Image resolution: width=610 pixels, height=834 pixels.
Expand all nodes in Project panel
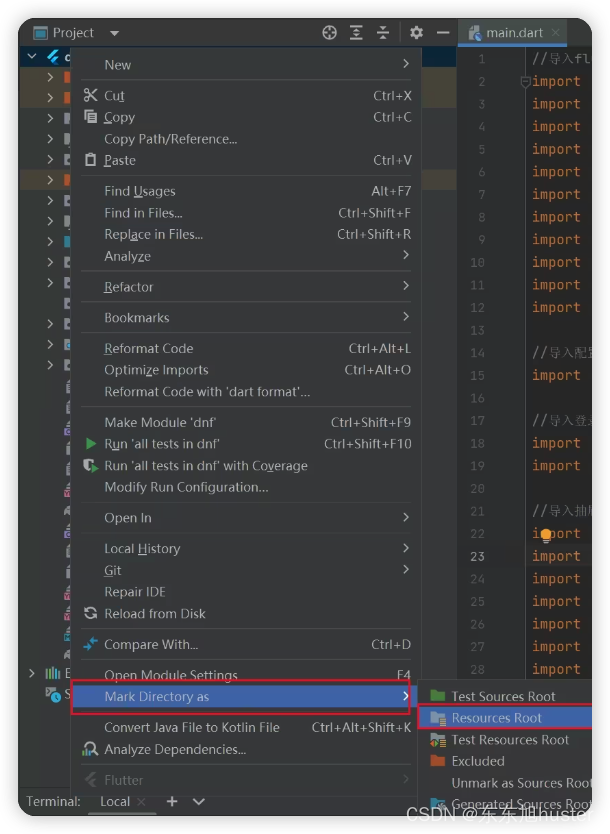coord(356,33)
